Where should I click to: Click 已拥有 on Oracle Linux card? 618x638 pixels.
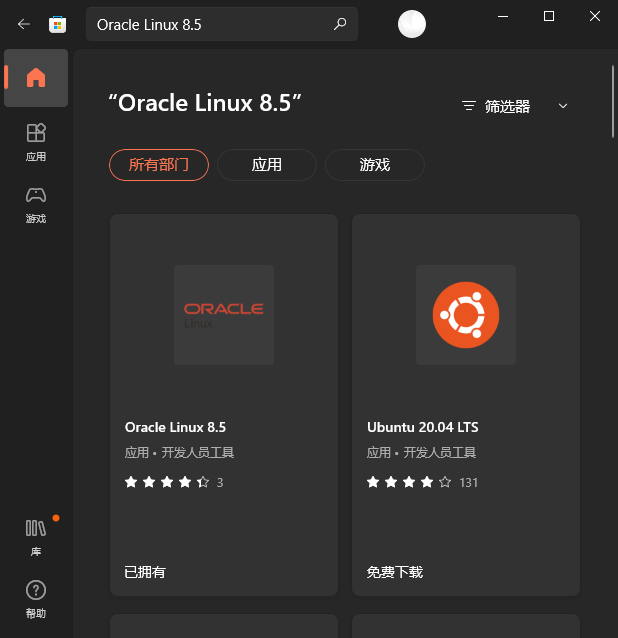(145, 572)
